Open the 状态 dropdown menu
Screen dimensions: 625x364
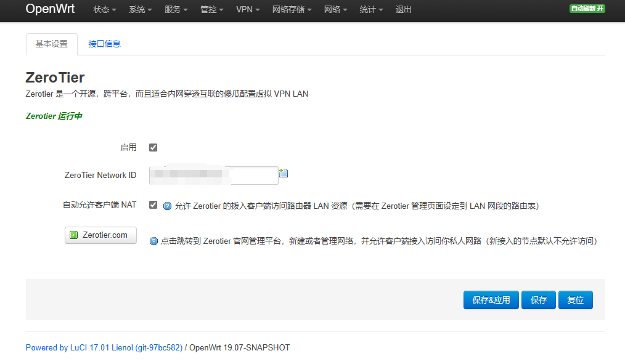tap(104, 10)
